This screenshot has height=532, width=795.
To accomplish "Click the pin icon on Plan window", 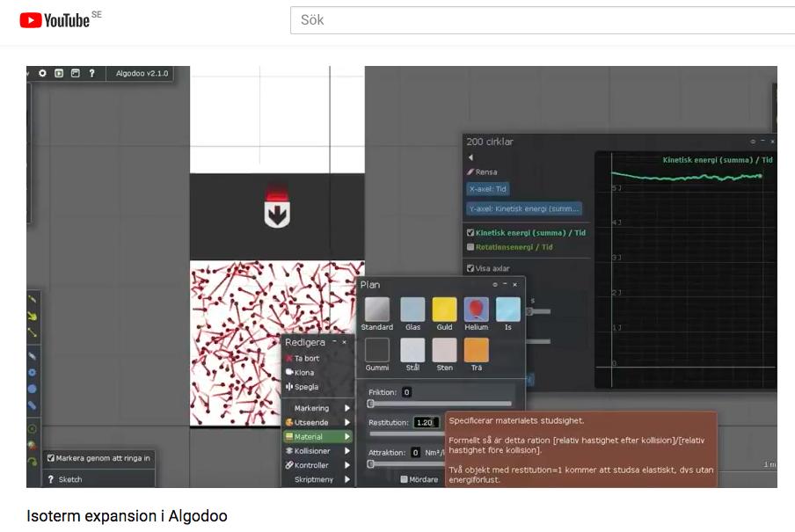I will pos(495,285).
